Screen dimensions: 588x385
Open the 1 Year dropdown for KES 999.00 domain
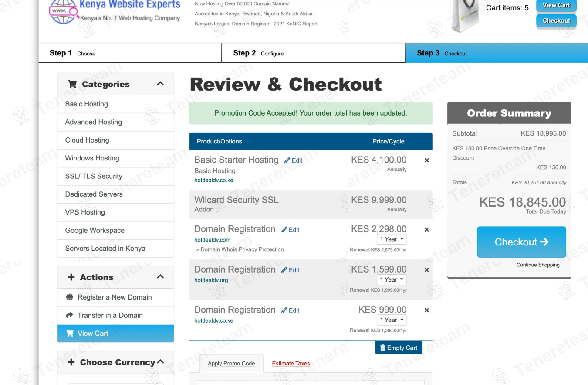point(392,320)
